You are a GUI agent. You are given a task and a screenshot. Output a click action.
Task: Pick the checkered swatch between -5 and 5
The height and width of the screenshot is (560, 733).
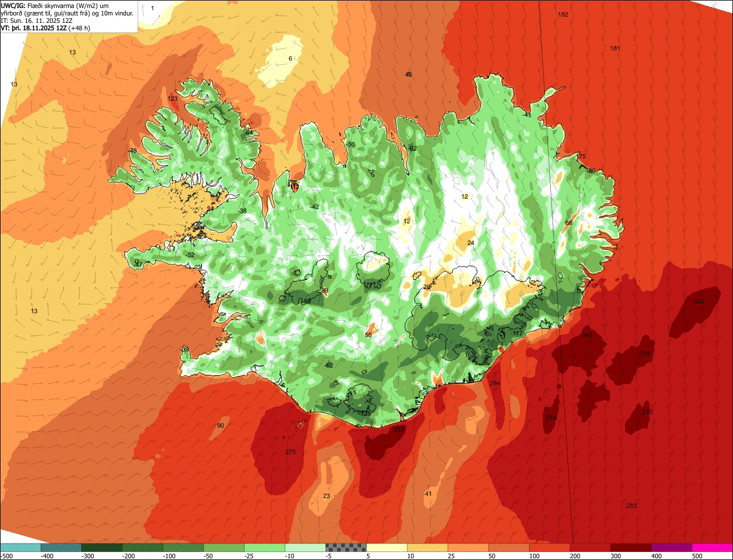[x=346, y=547]
